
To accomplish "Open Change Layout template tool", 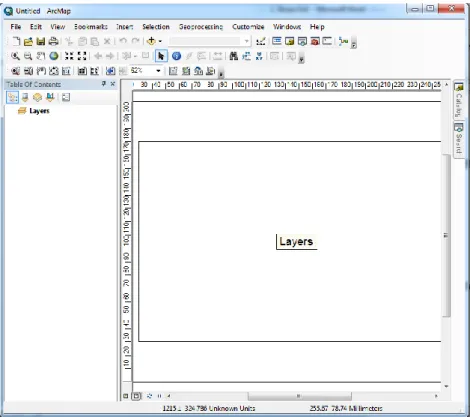I will [x=198, y=71].
